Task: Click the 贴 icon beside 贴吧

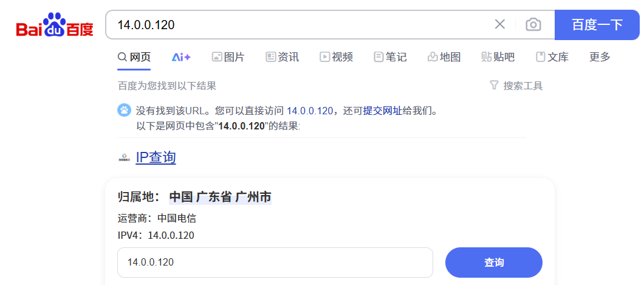Action: pos(487,57)
